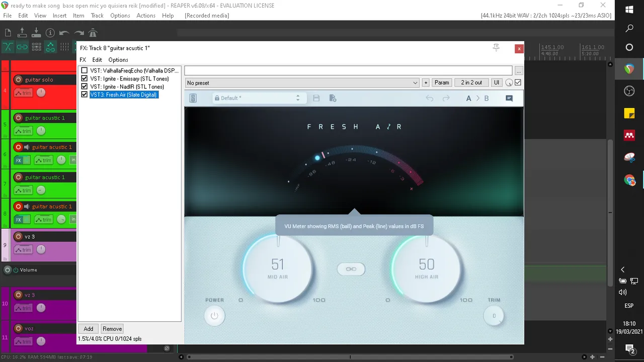Viewport: 644px width, 362px height.
Task: Open Project Settings from the toolbar
Action: pos(50,33)
